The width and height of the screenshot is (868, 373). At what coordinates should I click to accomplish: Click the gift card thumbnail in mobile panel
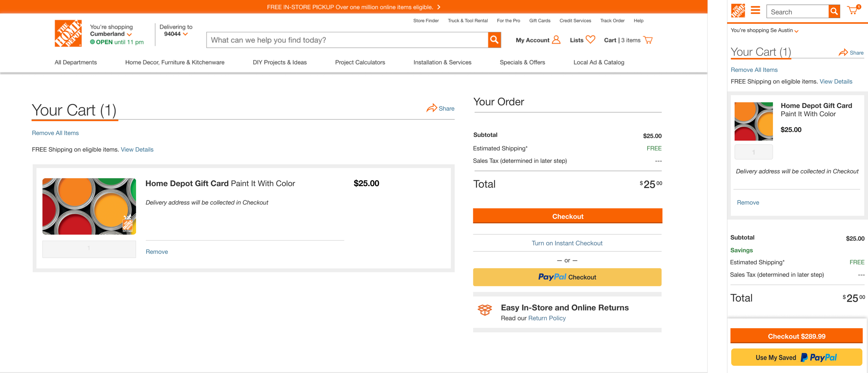tap(753, 121)
